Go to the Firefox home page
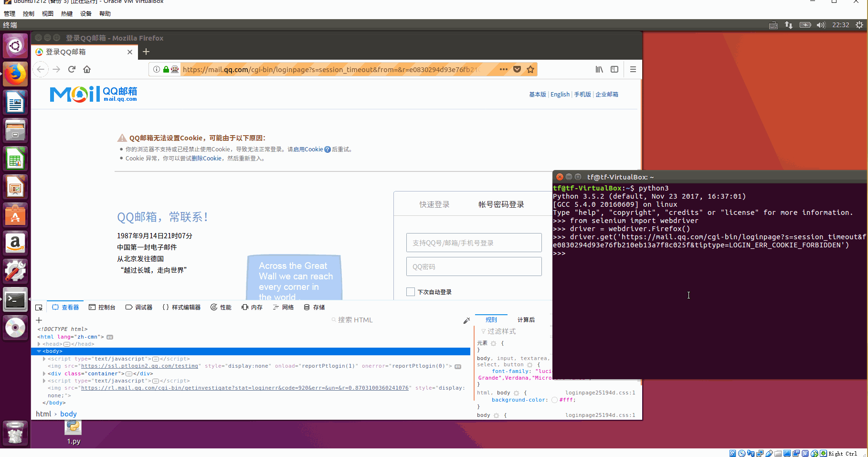 click(x=87, y=69)
